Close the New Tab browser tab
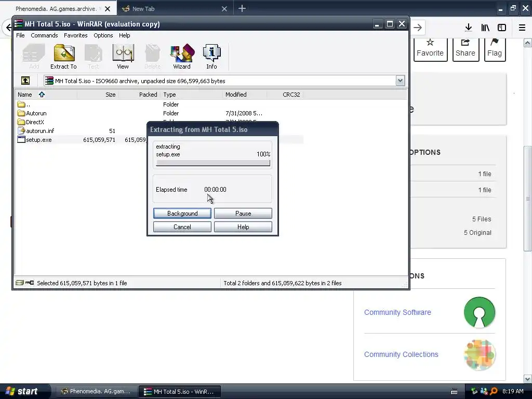532x399 pixels. [224, 9]
